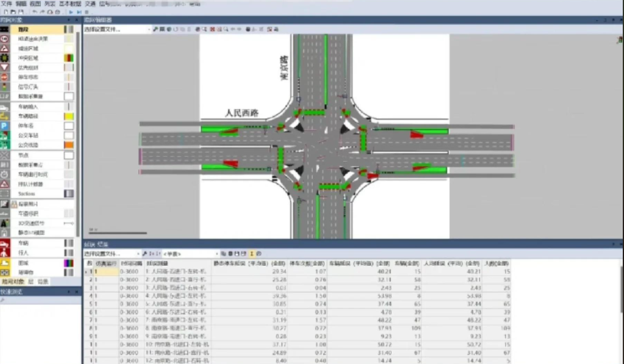Open results list 选择设置文件 dropdown
Viewport: 624px width, 364px height.
(x=111, y=253)
